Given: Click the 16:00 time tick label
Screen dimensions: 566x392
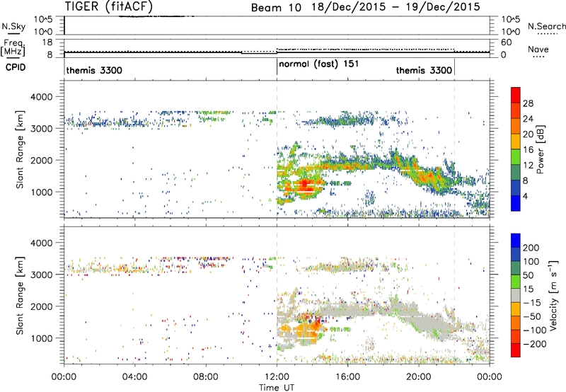Looking at the screenshot, I should pyautogui.click(x=347, y=377).
